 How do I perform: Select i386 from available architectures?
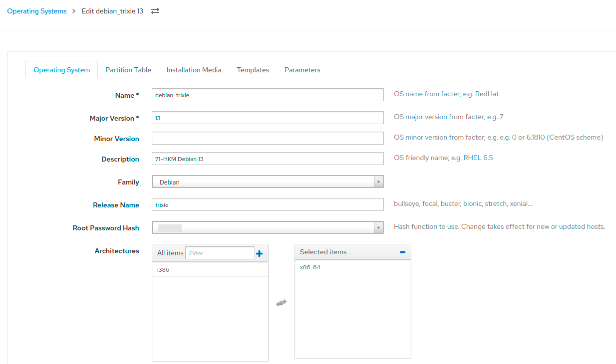click(x=163, y=270)
